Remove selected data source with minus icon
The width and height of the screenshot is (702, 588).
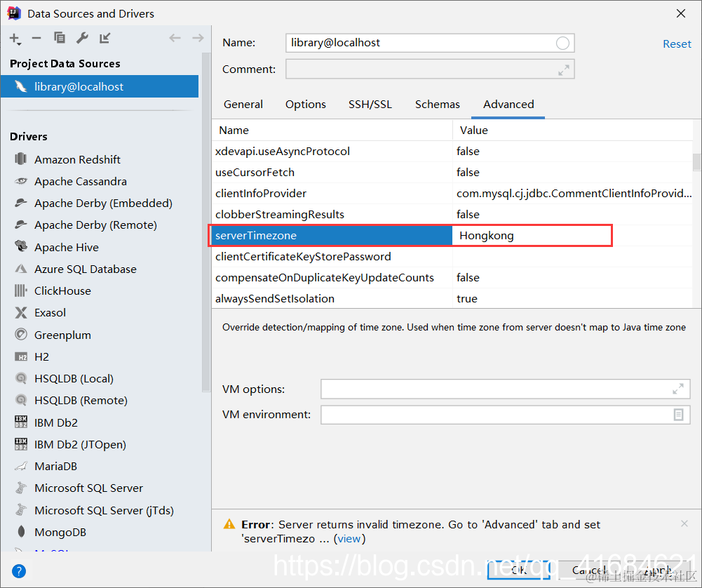coord(36,39)
